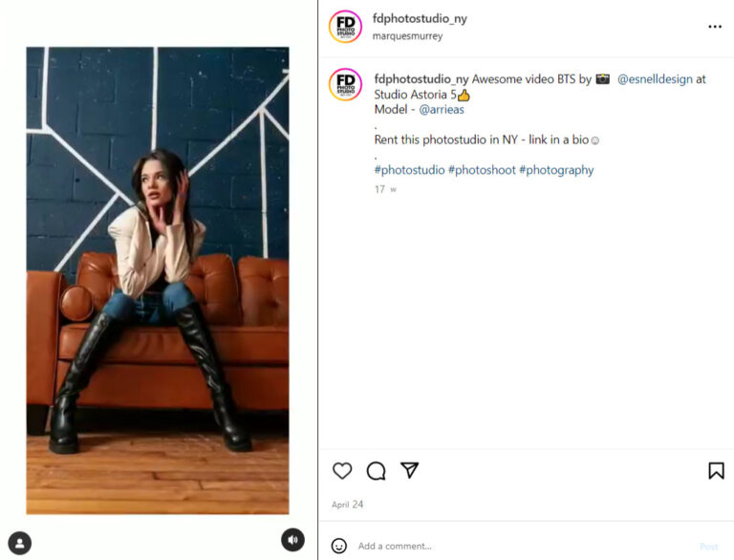The image size is (734, 560).
Task: Open the #photostudio hashtag
Action: pyautogui.click(x=409, y=170)
